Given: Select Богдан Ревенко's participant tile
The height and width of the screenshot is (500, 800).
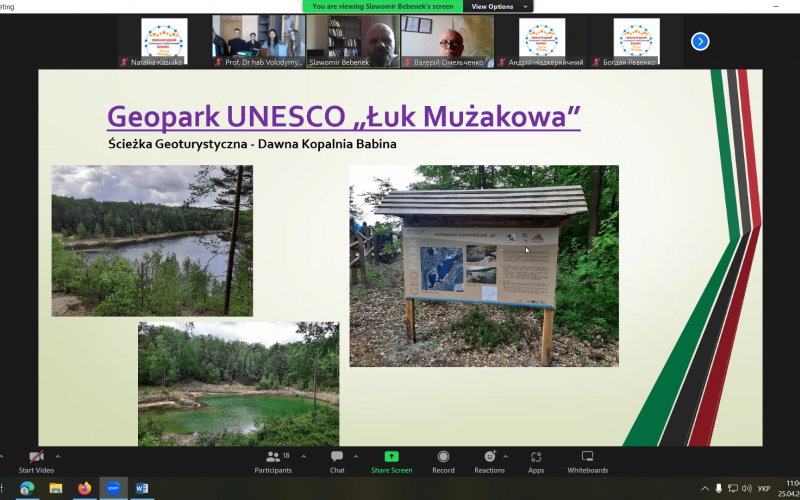Looking at the screenshot, I should click(x=636, y=41).
